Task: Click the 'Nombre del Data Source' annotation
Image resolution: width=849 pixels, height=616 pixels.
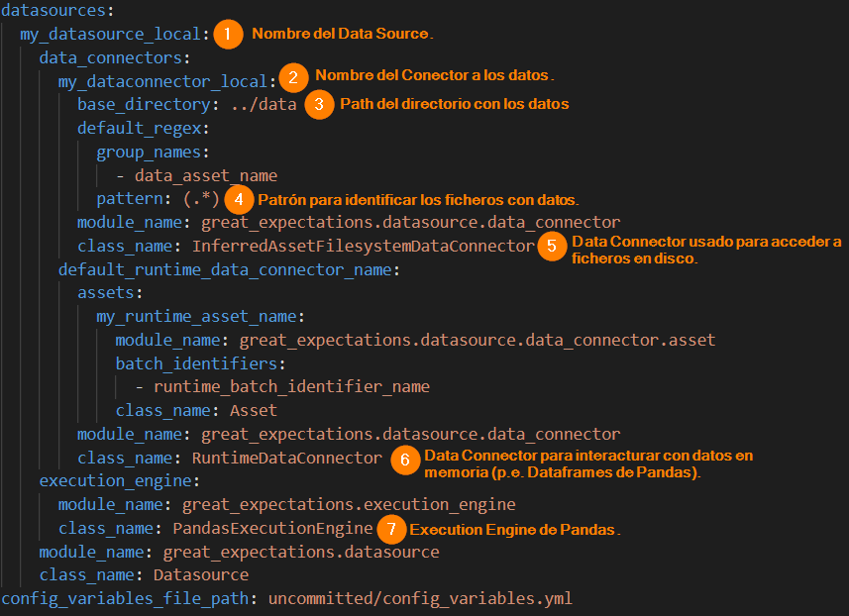Action: click(x=343, y=34)
